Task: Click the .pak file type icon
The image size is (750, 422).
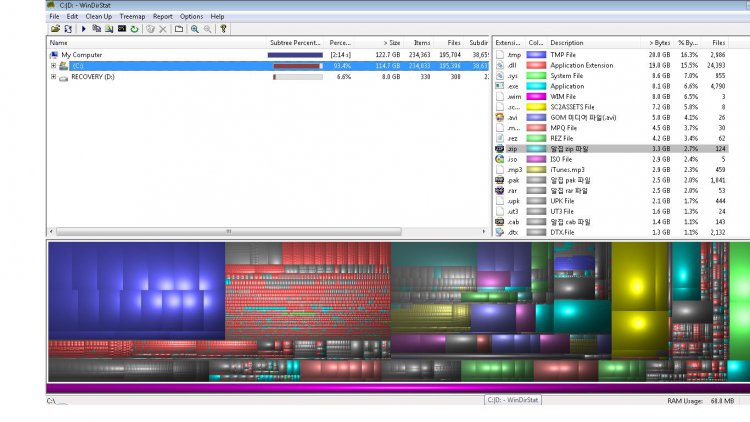Action: 500,180
